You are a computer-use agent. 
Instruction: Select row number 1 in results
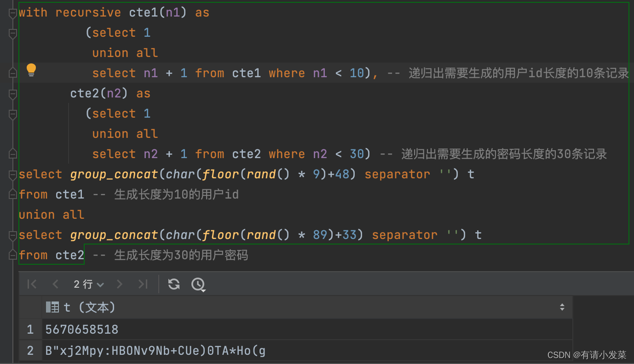(30, 330)
